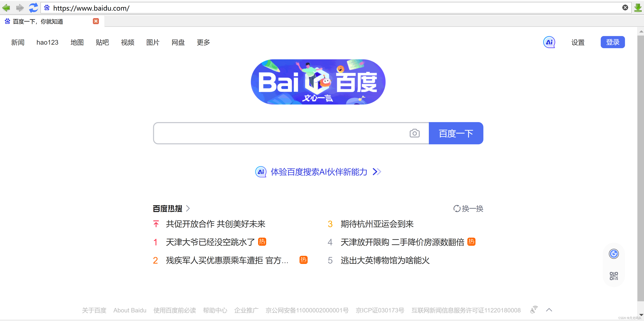Clear the address bar with the X icon
This screenshot has height=321, width=644.
coord(625,8)
